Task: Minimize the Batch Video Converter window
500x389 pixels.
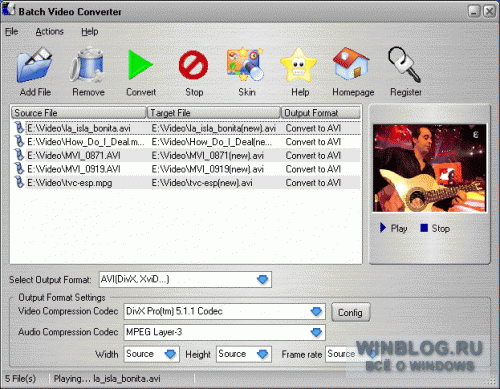Action: click(474, 11)
